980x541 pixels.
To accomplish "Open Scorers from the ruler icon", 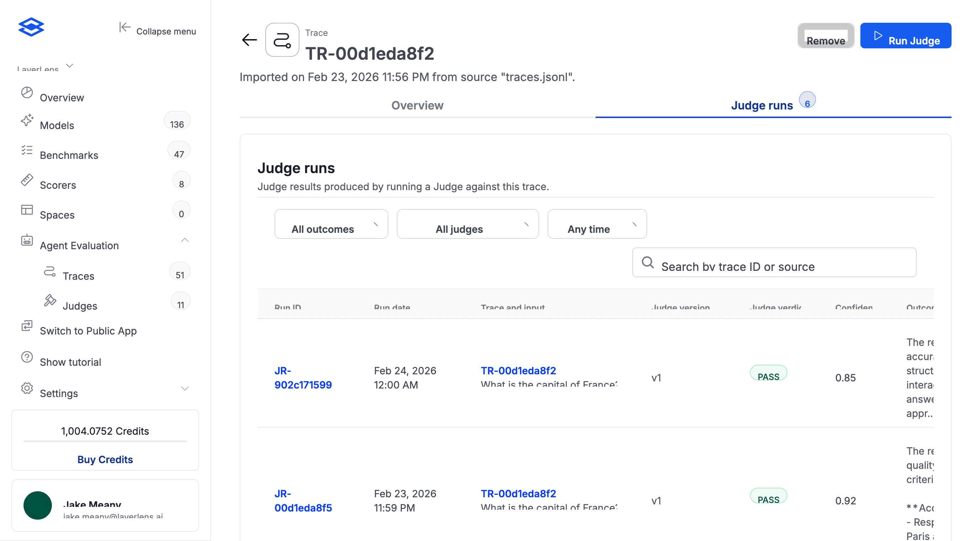I will [27, 180].
